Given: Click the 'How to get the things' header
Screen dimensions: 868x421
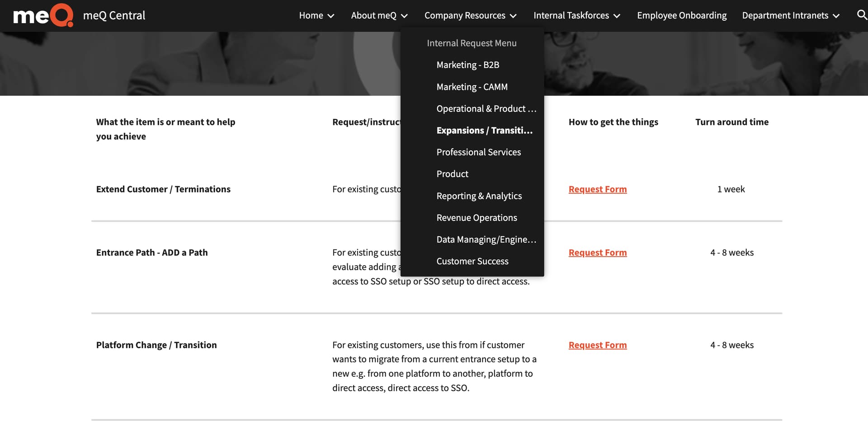Looking at the screenshot, I should (613, 122).
